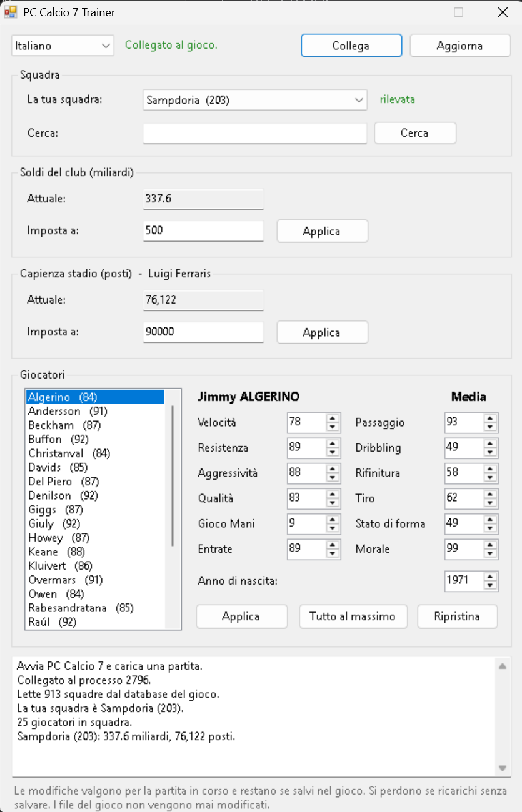Select player Davids (85)
This screenshot has height=812, width=522.
(94, 467)
